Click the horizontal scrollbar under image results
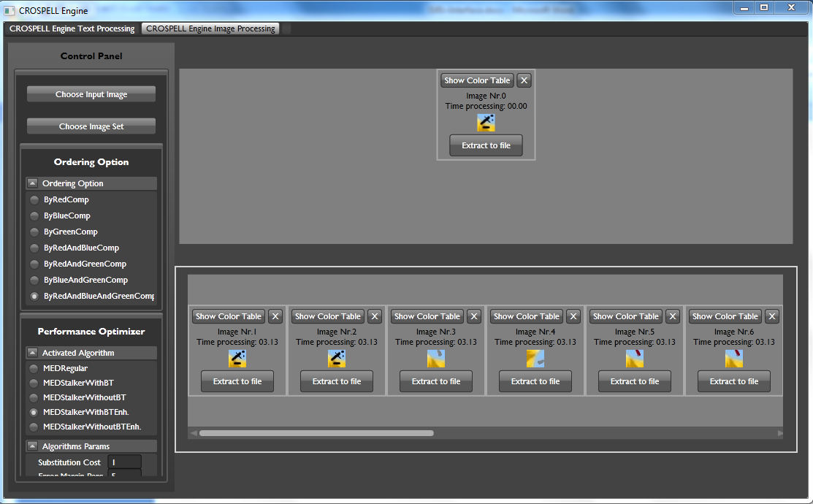 coord(316,433)
